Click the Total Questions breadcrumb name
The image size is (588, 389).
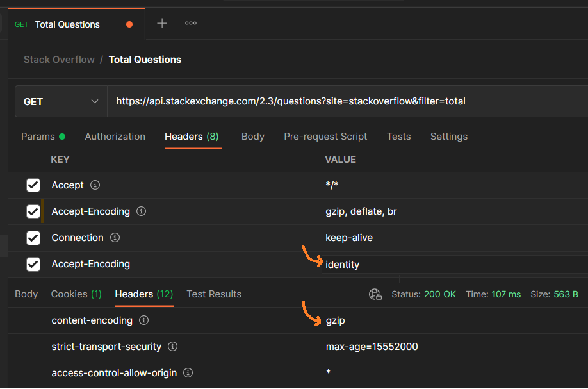145,59
